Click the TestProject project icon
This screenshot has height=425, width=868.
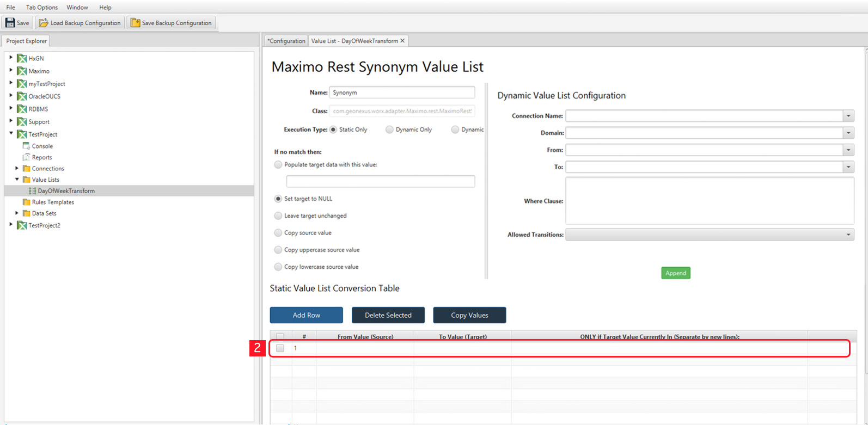click(22, 134)
